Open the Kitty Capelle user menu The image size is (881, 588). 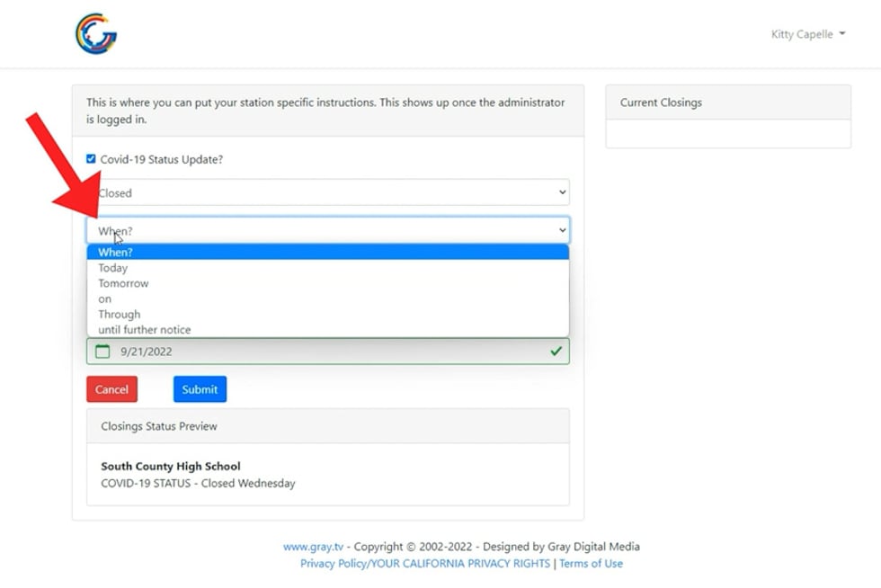807,34
